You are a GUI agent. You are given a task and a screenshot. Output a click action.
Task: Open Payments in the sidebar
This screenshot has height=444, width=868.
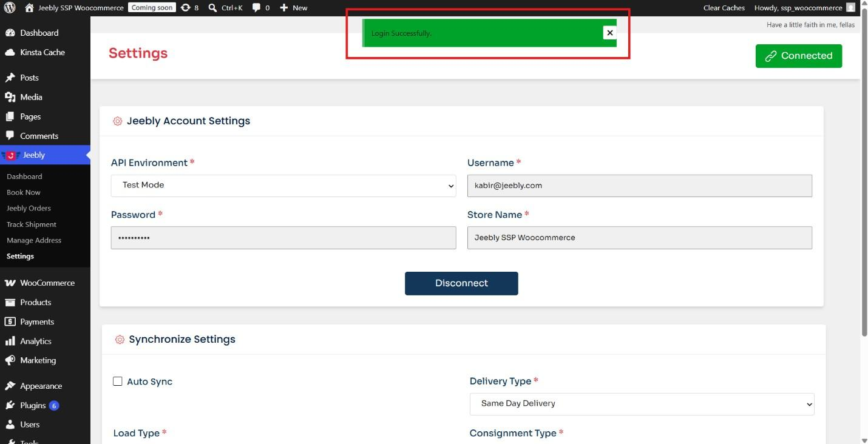point(36,321)
